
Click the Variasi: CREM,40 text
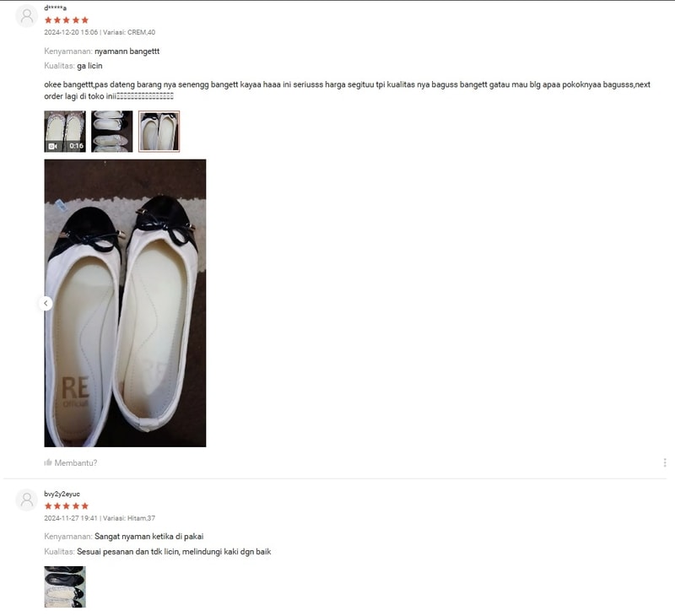coord(129,32)
